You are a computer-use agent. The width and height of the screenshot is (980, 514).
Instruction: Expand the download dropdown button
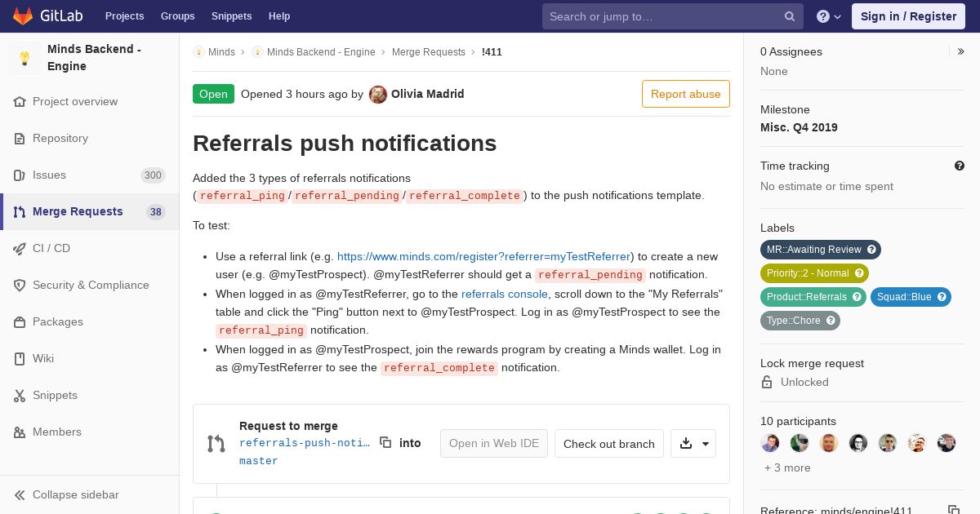[693, 443]
